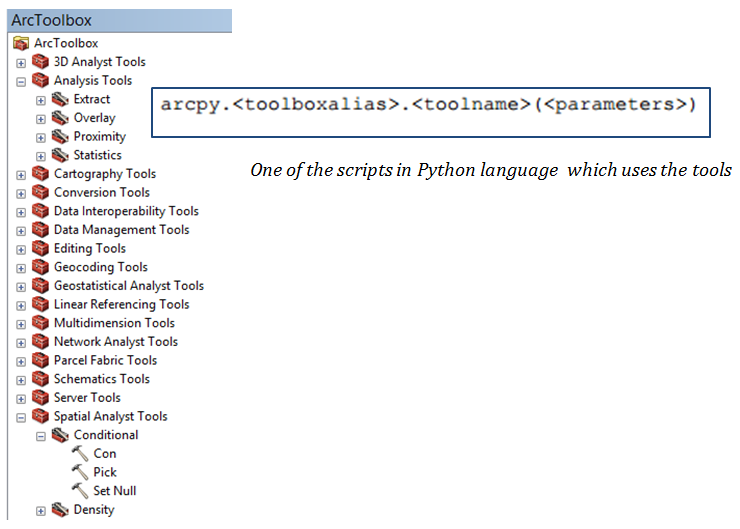Screen dimensions: 740x529
Task: Collapse the Analysis Tools toolbox
Action: 21,81
